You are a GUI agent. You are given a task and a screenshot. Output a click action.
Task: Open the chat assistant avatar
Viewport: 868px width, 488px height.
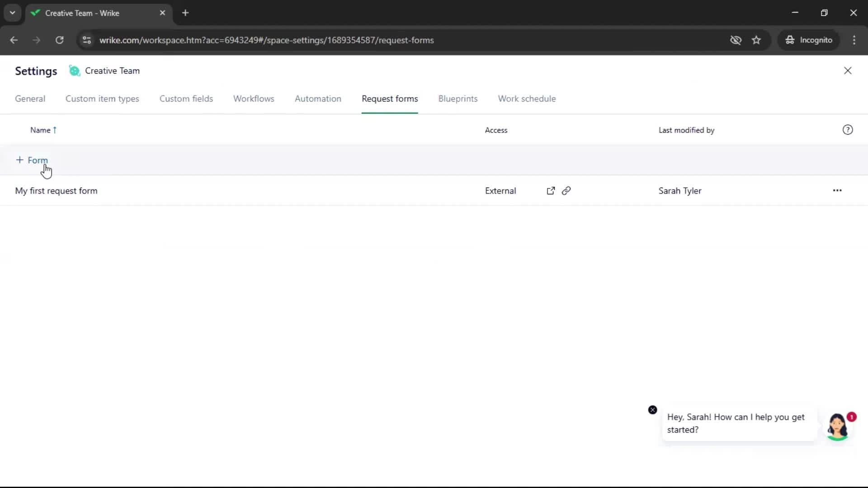click(x=837, y=427)
